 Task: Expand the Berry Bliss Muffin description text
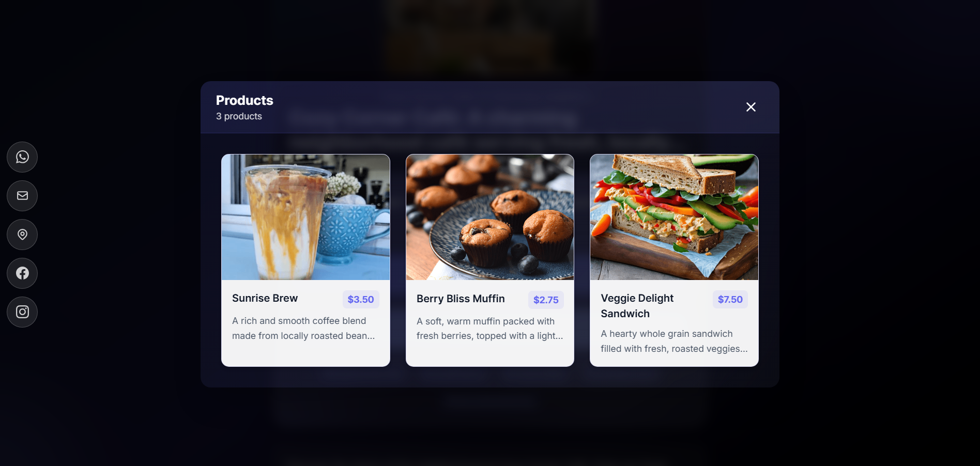pos(489,329)
